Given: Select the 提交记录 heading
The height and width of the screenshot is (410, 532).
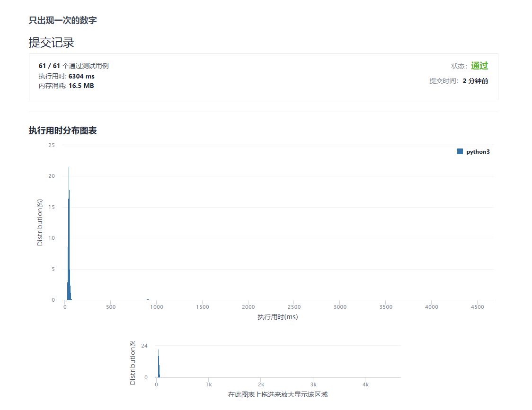Looking at the screenshot, I should tap(51, 43).
